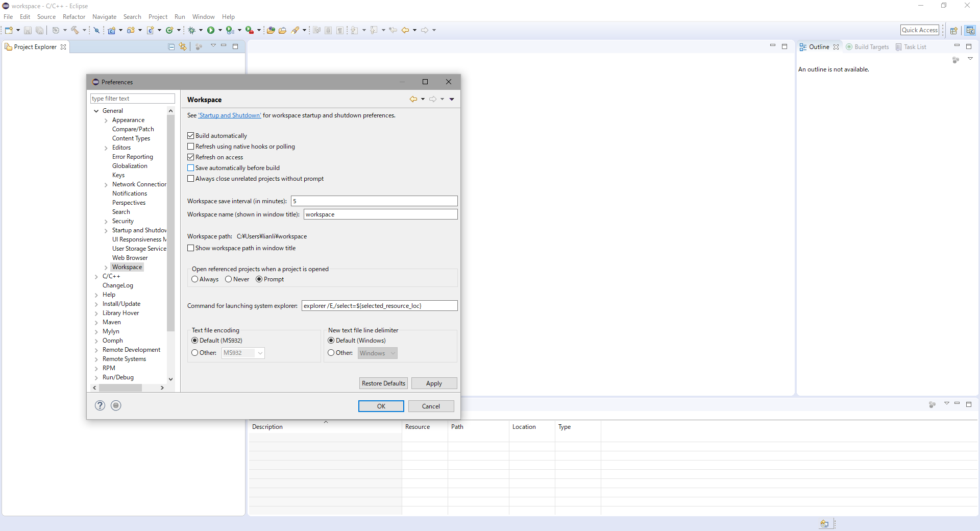The width and height of the screenshot is (980, 531).
Task: Select the Never radio button
Action: [x=228, y=279]
